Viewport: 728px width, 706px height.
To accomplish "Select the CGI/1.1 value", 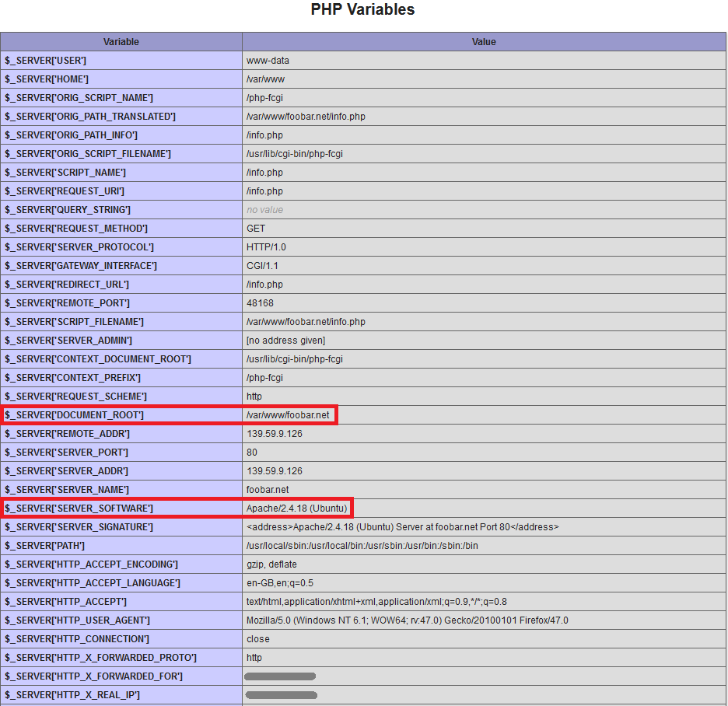I will click(x=262, y=266).
